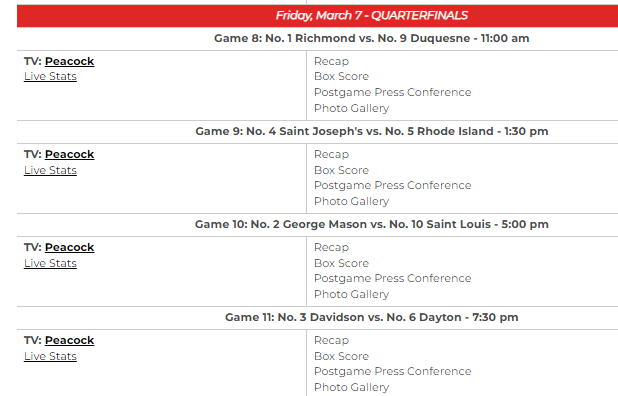Open Peacock link for Game 10
Image resolution: width=618 pixels, height=396 pixels.
coord(69,247)
